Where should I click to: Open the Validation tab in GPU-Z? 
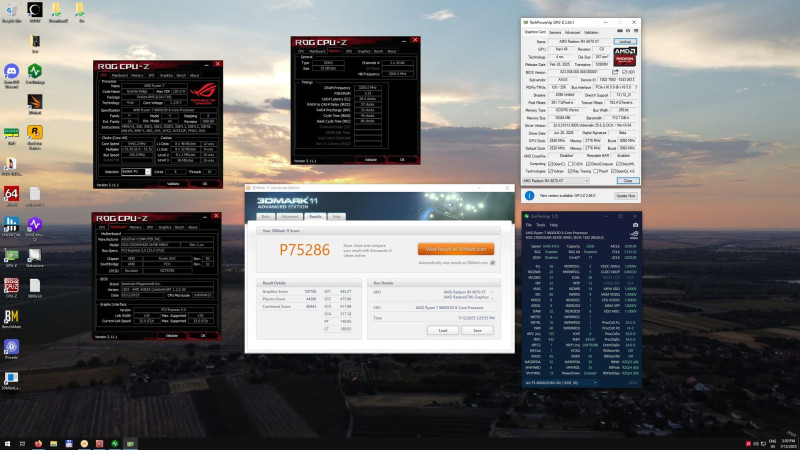tap(591, 32)
